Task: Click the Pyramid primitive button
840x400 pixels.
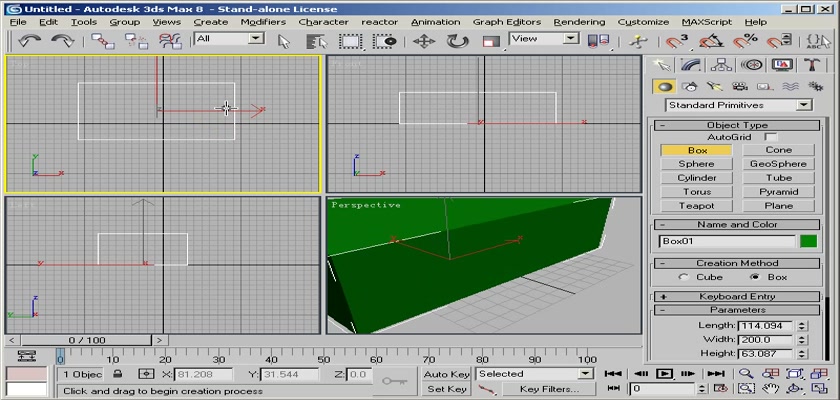Action: coord(778,192)
